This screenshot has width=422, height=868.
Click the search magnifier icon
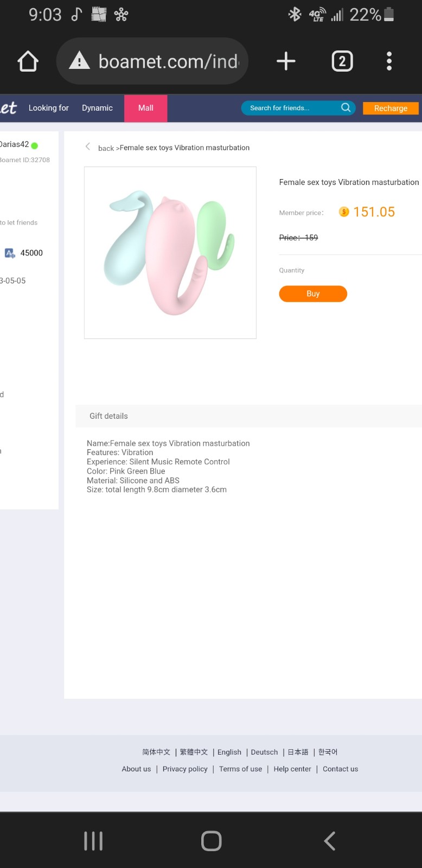coord(346,107)
